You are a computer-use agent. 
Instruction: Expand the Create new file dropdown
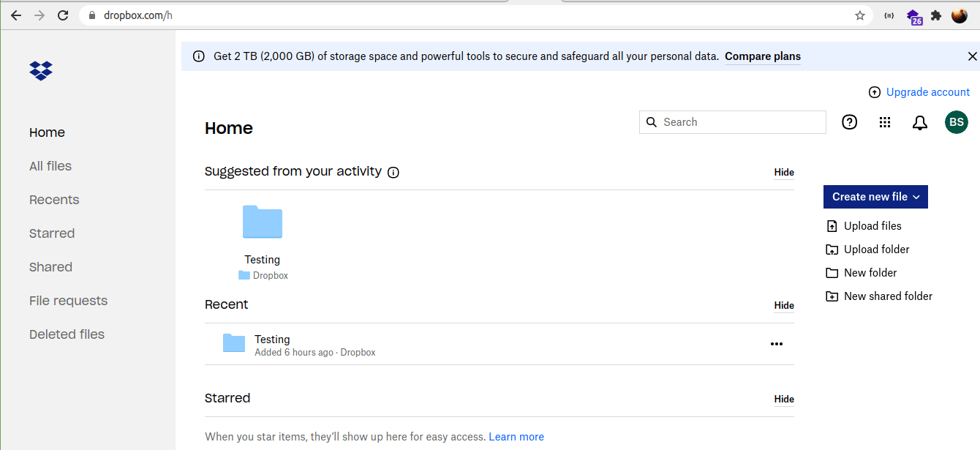pyautogui.click(x=875, y=197)
